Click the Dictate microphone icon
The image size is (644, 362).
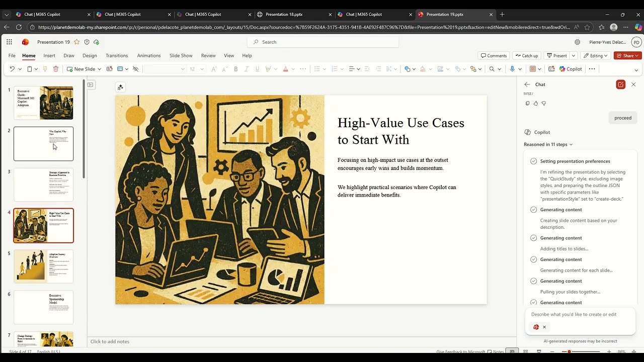[x=512, y=69]
